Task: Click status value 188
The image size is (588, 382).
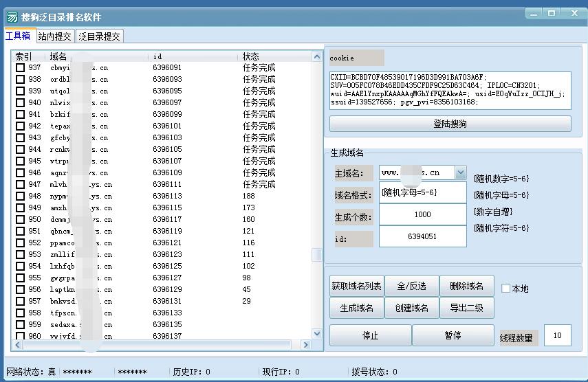Action: (249, 196)
